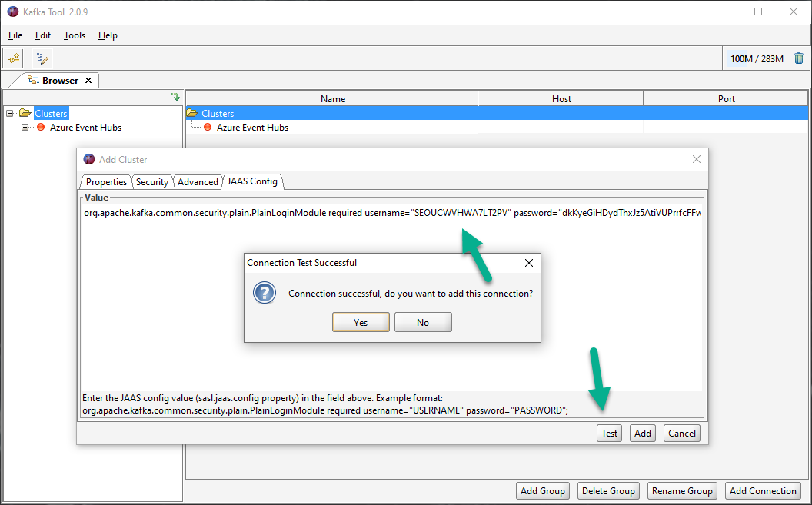
Task: Confirm adding connection with Yes
Action: click(x=361, y=322)
